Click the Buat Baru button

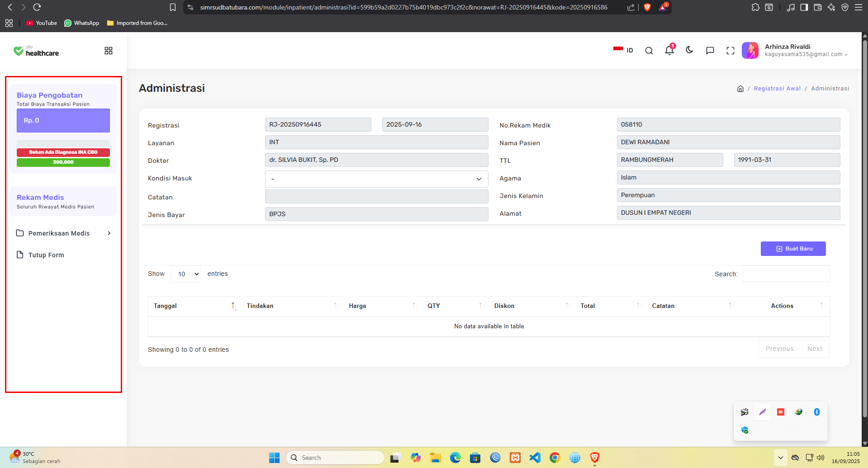click(x=793, y=249)
